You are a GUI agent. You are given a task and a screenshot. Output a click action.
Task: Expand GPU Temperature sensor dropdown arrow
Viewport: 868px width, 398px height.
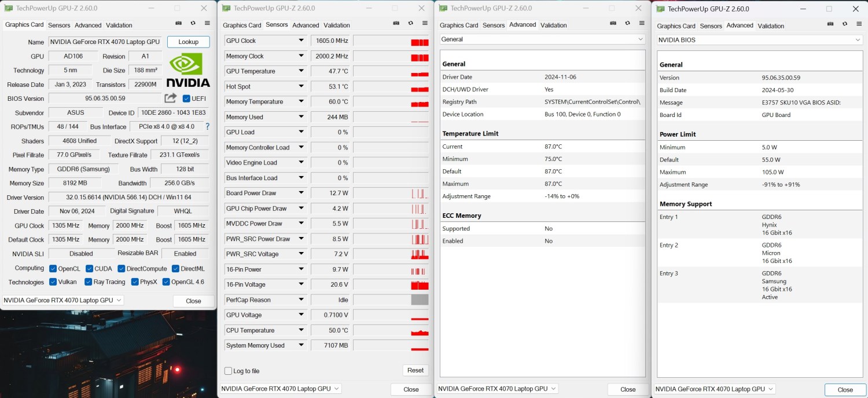click(x=301, y=71)
